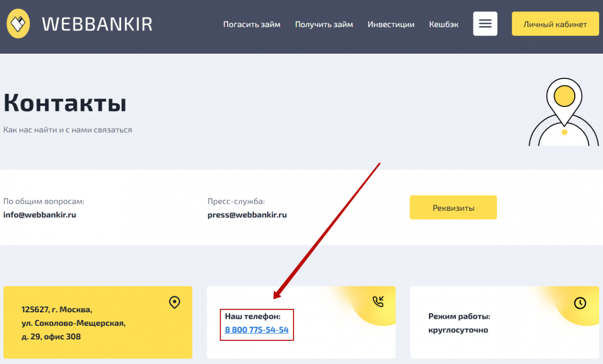Screen dimensions: 603x364
Task: Click the clock icon on working hours card
Action: click(x=580, y=303)
